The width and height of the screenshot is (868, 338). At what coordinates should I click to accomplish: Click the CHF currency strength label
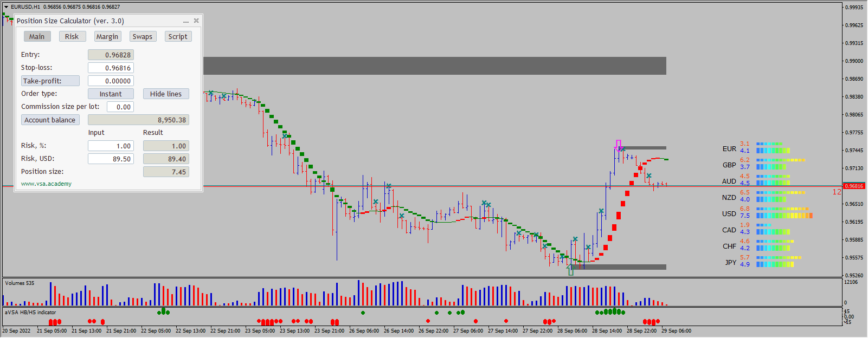coord(729,246)
